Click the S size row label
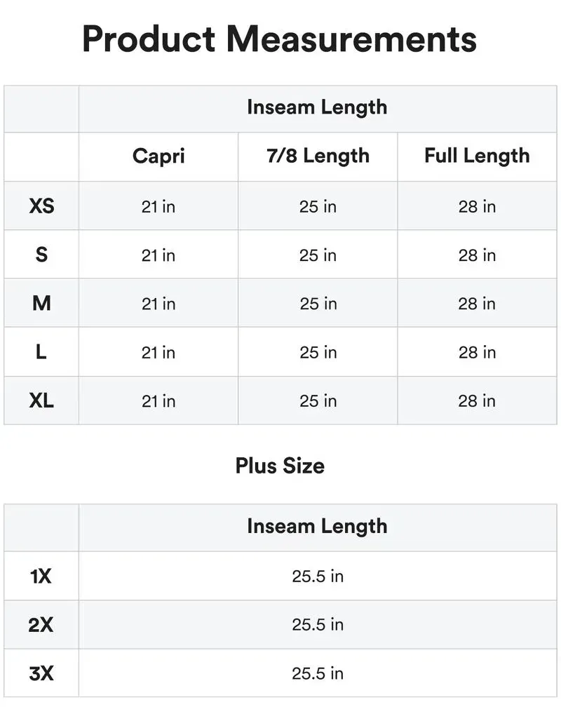 pos(41,255)
